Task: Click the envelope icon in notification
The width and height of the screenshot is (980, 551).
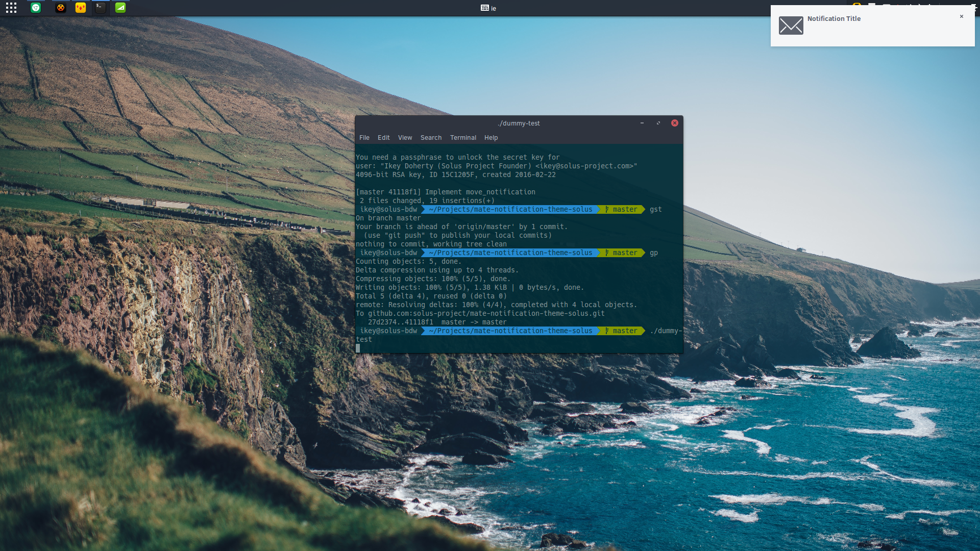Action: point(791,26)
